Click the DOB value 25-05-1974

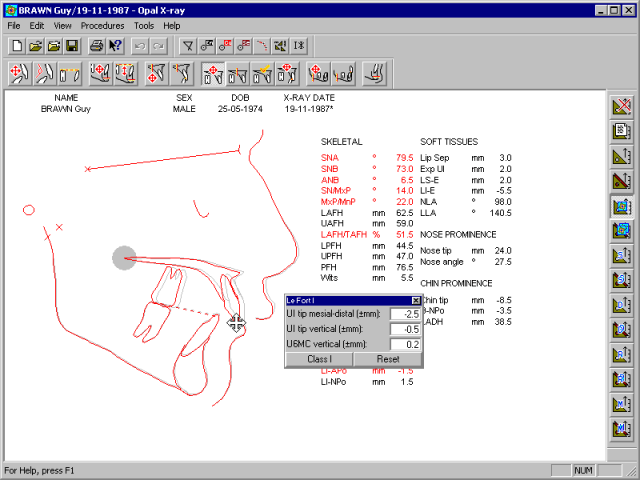[x=240, y=109]
